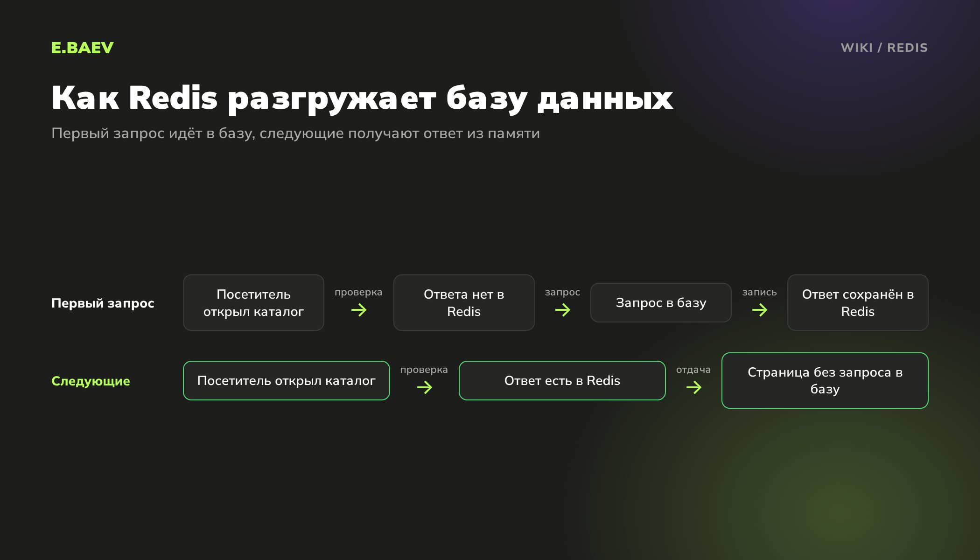Select the green-outlined "Посетитель открыл каталог" box

point(287,381)
